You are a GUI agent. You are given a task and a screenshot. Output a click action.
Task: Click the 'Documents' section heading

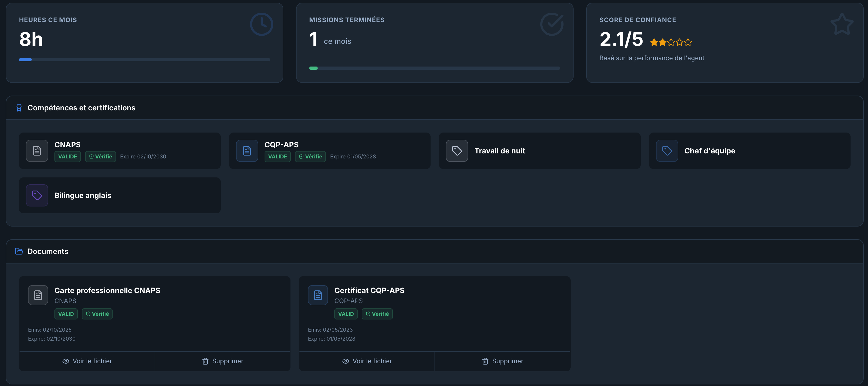(48, 251)
